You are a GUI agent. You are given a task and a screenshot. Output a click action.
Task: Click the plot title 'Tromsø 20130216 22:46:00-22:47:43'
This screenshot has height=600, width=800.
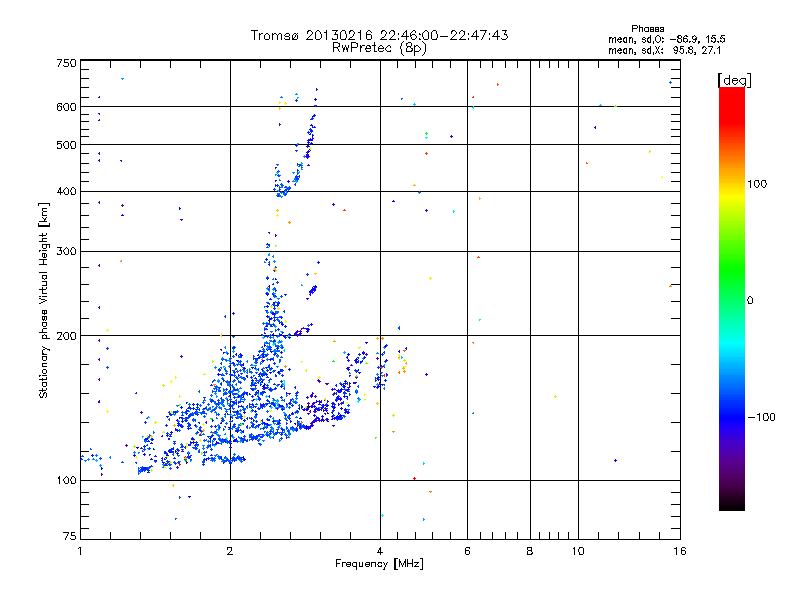(x=379, y=35)
